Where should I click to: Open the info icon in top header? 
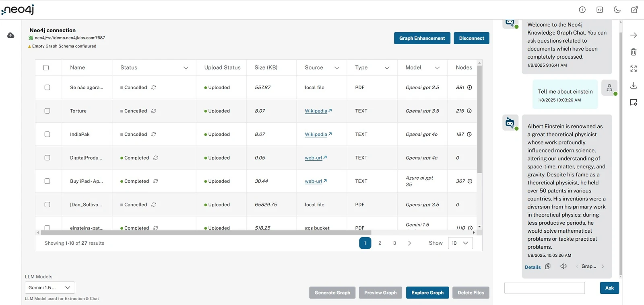coord(582,10)
